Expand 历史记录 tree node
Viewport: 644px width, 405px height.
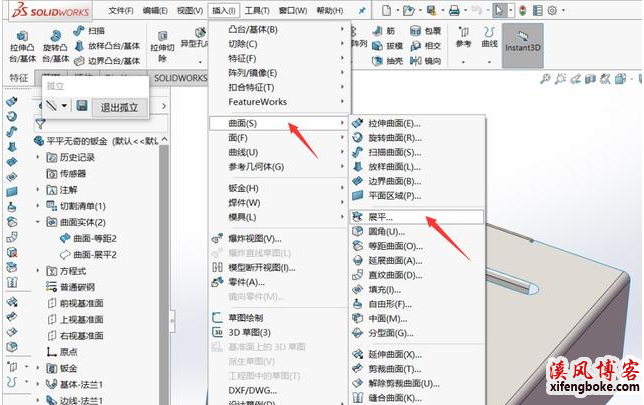[38, 157]
